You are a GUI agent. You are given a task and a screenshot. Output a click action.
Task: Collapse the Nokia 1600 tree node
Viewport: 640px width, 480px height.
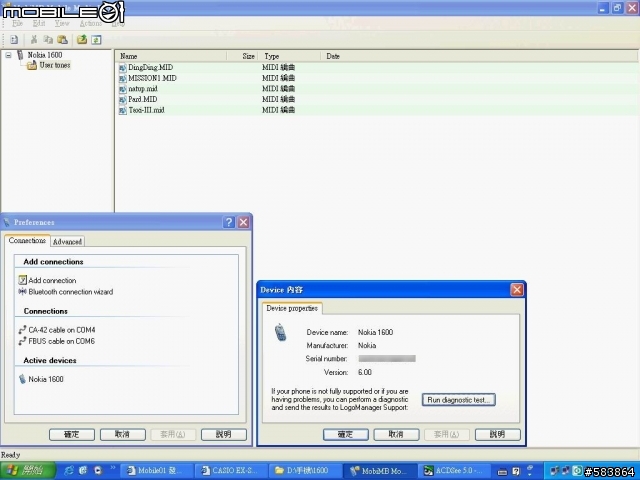pos(9,56)
